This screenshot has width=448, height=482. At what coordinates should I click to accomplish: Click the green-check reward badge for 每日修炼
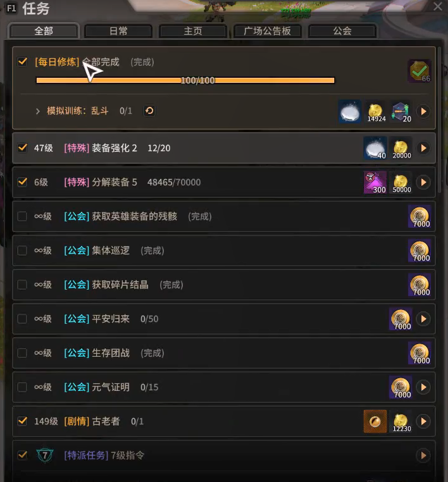tap(420, 71)
